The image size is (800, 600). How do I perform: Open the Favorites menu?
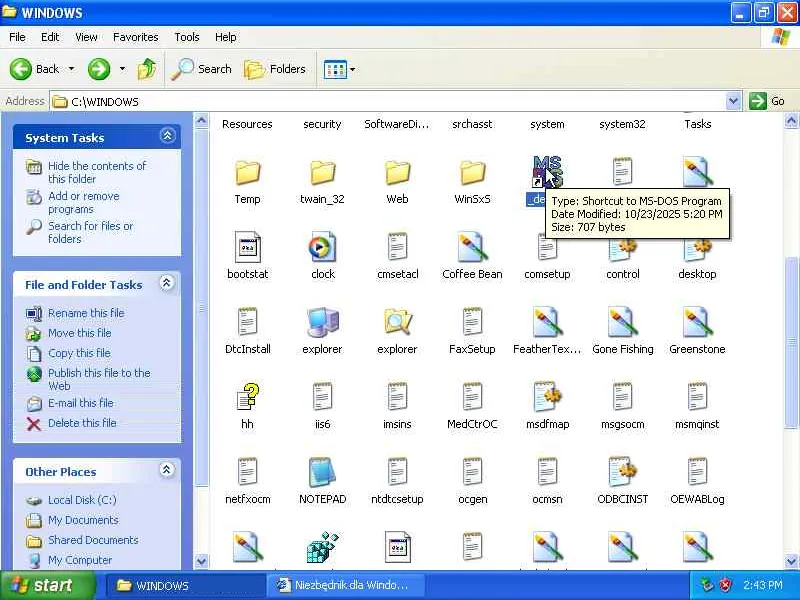pyautogui.click(x=136, y=37)
